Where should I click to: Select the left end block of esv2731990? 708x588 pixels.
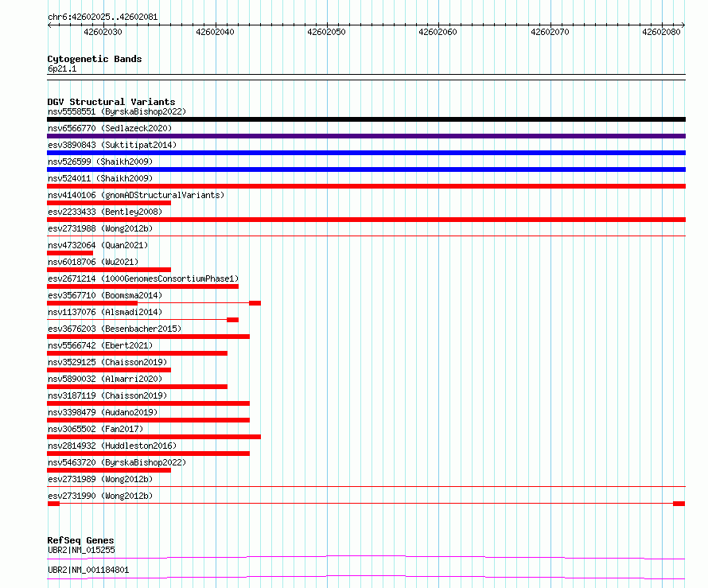coord(53,504)
